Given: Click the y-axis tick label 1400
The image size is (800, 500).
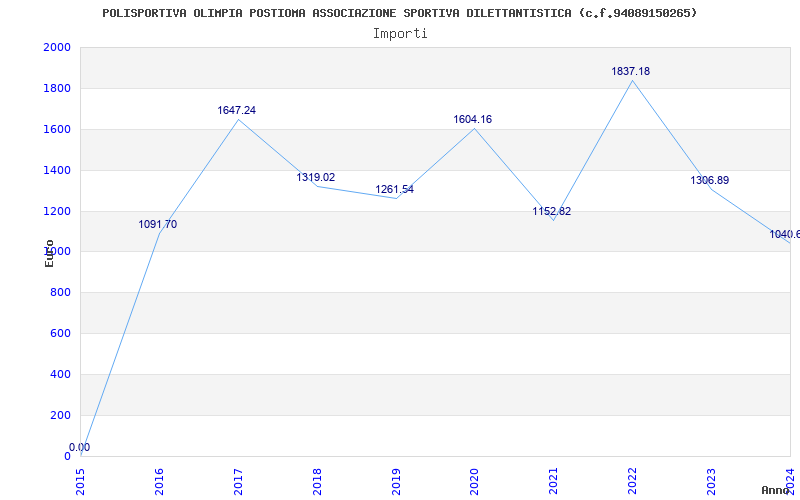Looking at the screenshot, I should 57,170.
